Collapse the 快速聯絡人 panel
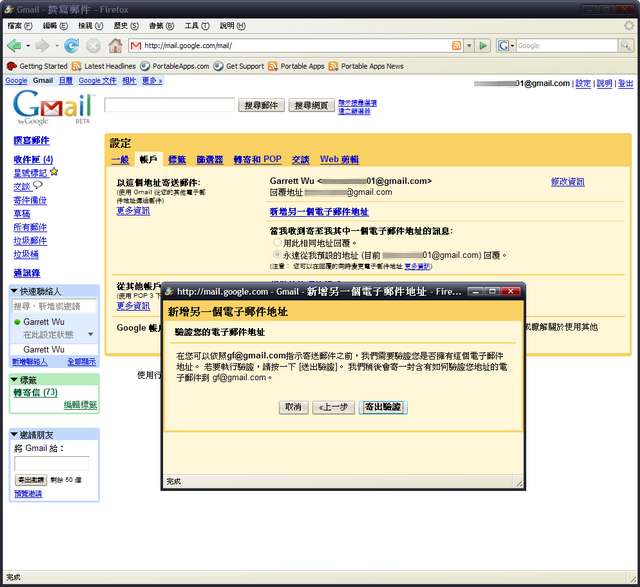This screenshot has width=640, height=587. (14, 291)
